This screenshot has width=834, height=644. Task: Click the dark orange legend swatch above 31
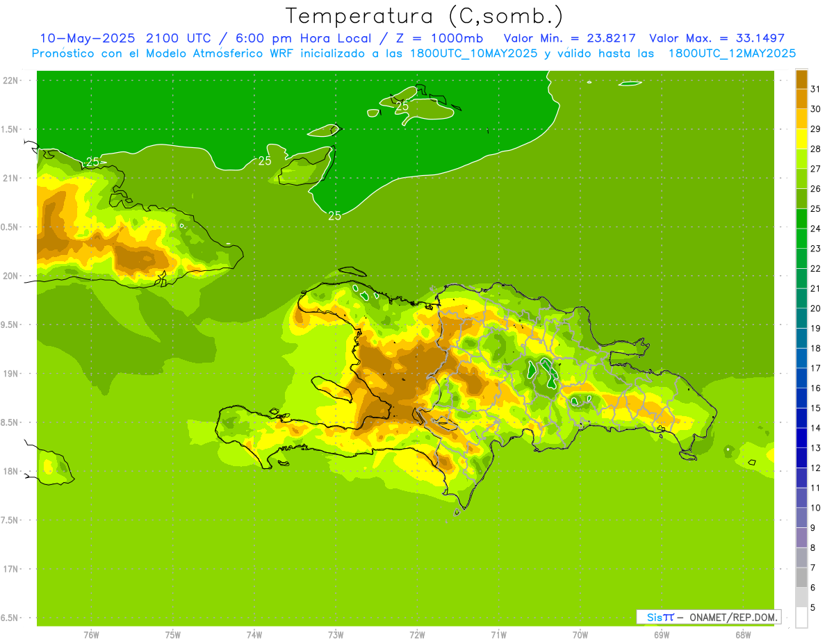pos(801,79)
